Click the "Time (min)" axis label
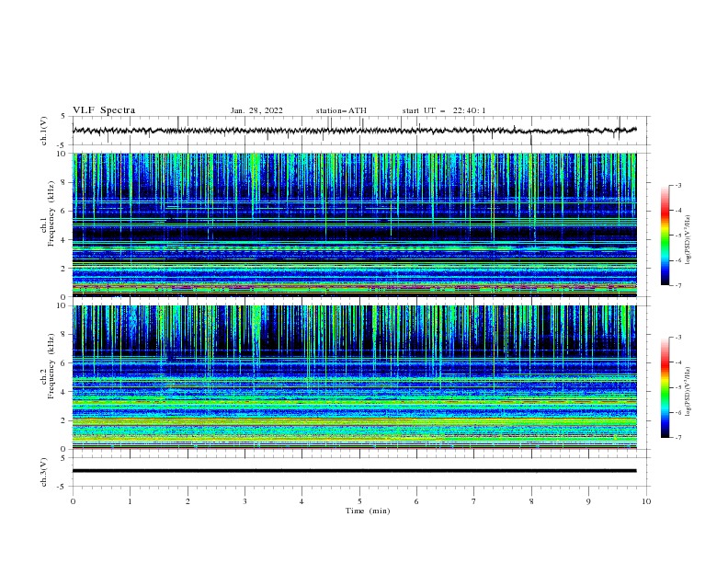 click(x=368, y=511)
